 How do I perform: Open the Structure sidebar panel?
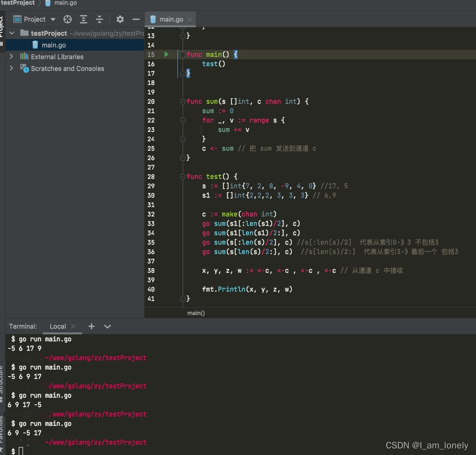pyautogui.click(x=3, y=381)
